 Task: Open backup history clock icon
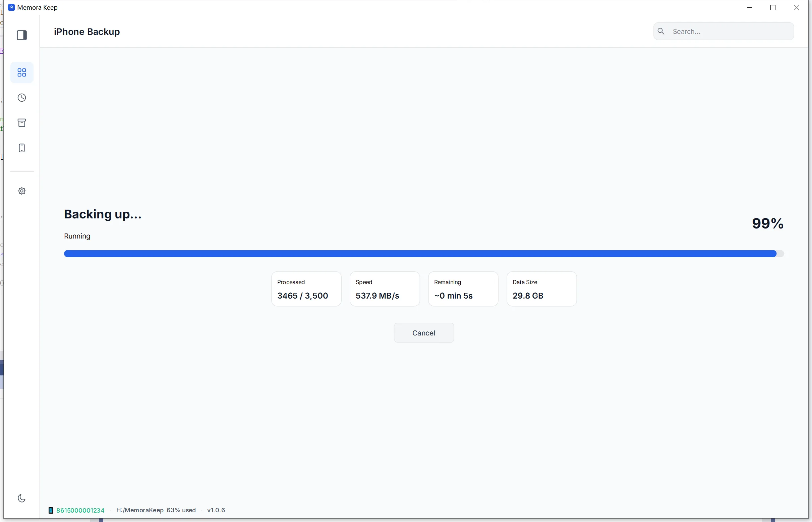22,98
